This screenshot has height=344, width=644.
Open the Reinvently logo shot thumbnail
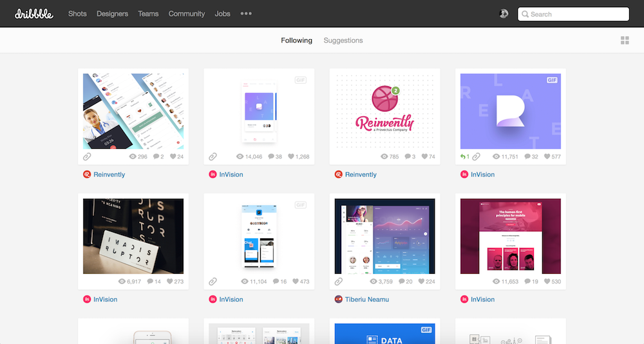tap(385, 111)
